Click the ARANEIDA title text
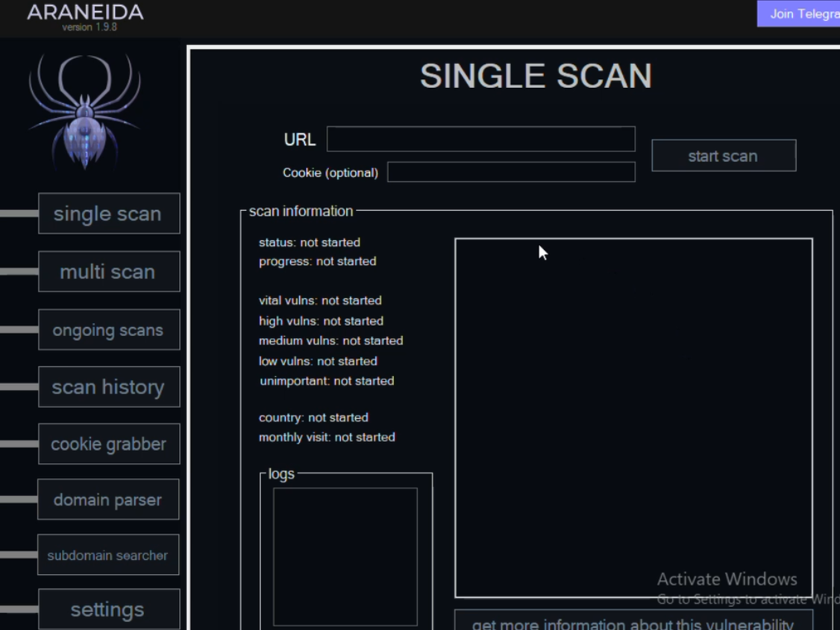The width and height of the screenshot is (840, 630). click(x=85, y=12)
